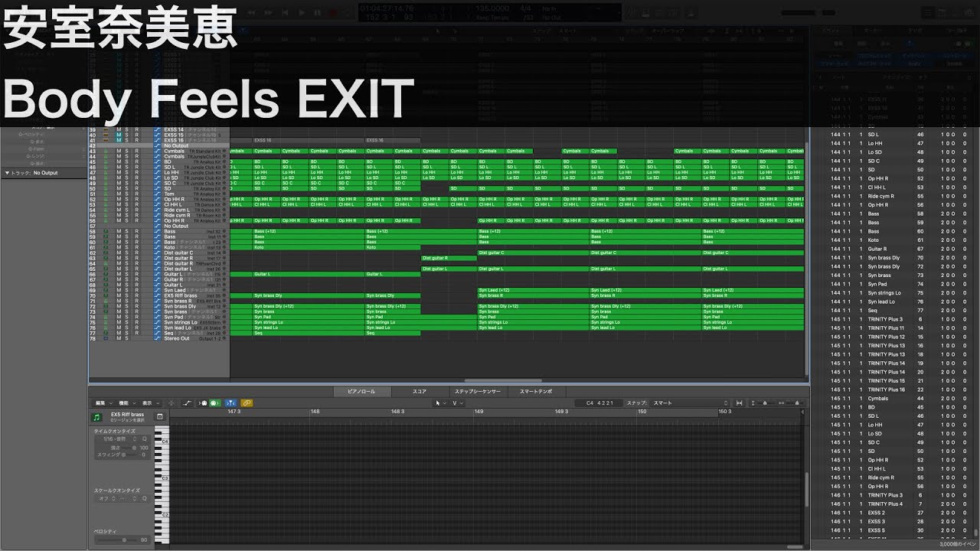Expand the トラック: No Output inspector section

point(7,173)
